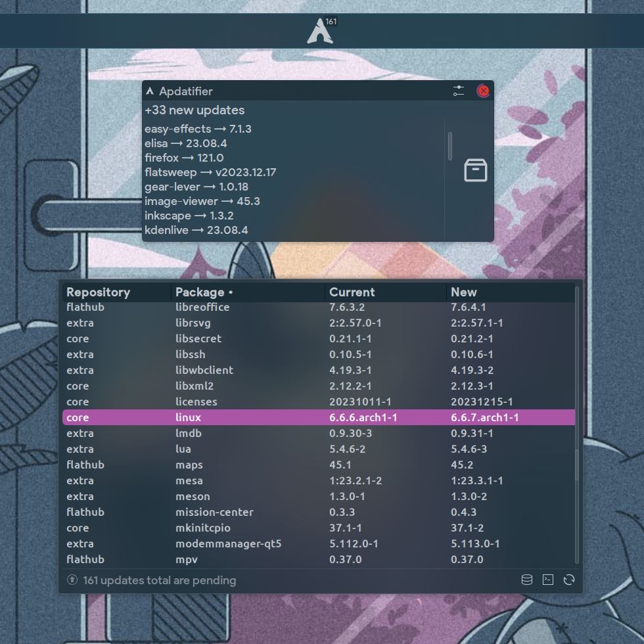The height and width of the screenshot is (644, 644).
Task: Open the terminal upgrade icon in the footer
Action: pos(548,580)
